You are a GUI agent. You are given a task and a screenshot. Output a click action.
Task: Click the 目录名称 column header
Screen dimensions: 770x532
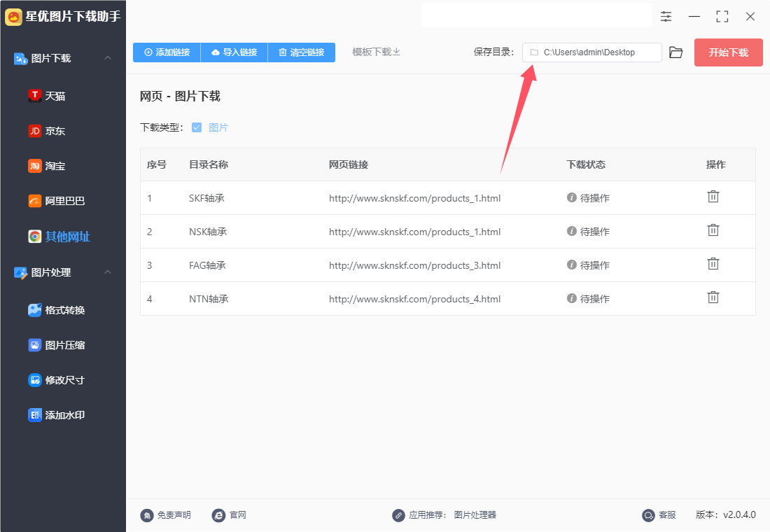click(x=209, y=164)
